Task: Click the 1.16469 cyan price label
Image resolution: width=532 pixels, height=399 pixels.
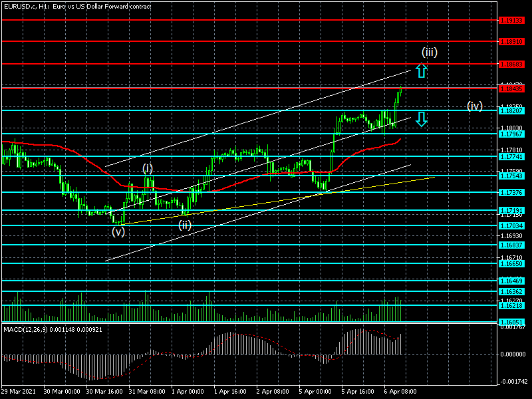Action: pos(511,281)
